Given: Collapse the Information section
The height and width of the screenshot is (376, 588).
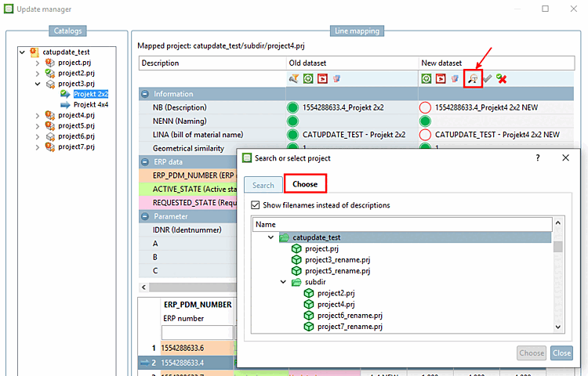Looking at the screenshot, I should [145, 94].
